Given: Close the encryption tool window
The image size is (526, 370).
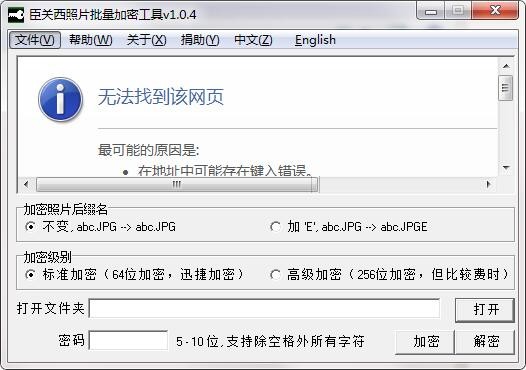Looking at the screenshot, I should 495,11.
